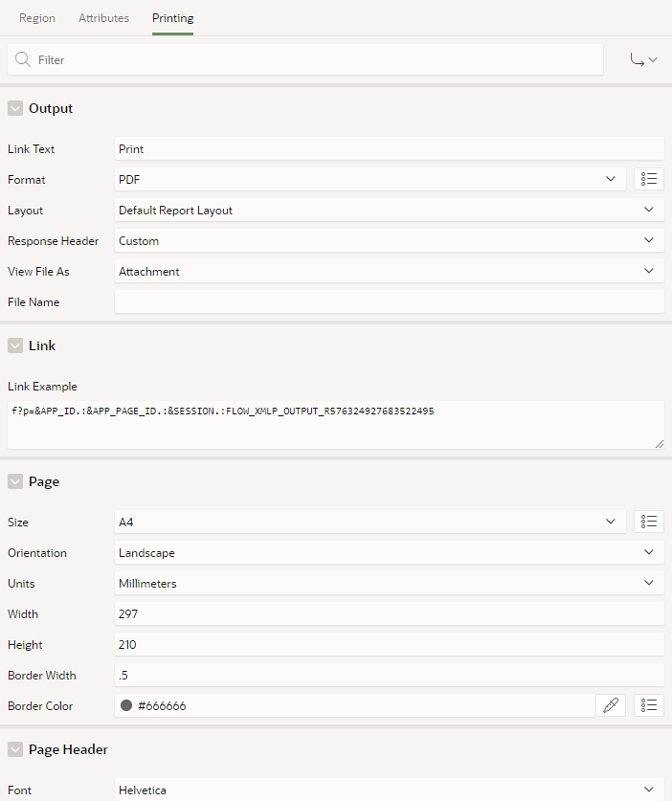Collapse the Page section
This screenshot has width=672, height=801.
15,481
